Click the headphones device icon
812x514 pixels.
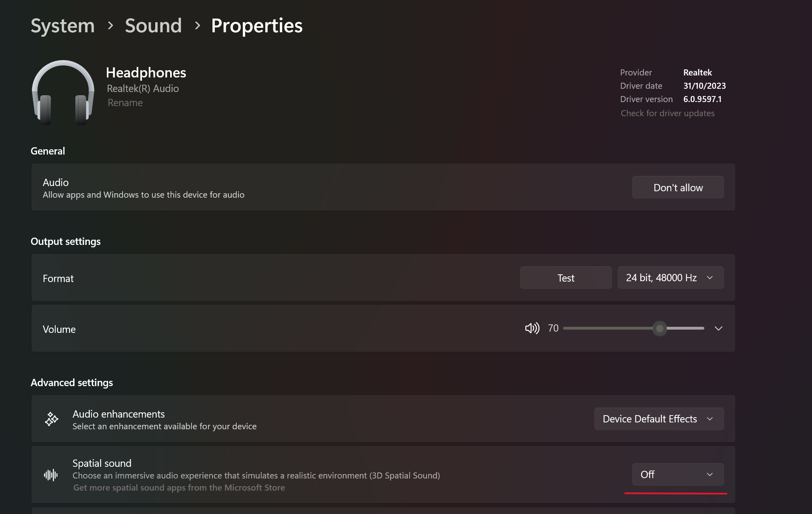point(63,92)
